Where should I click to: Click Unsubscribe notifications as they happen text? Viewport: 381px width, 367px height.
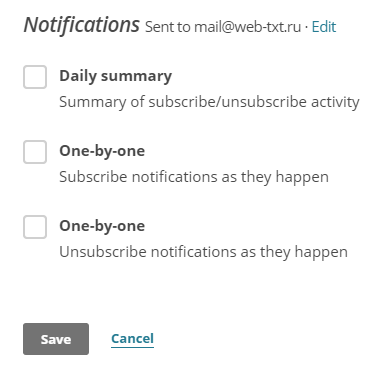(x=203, y=252)
